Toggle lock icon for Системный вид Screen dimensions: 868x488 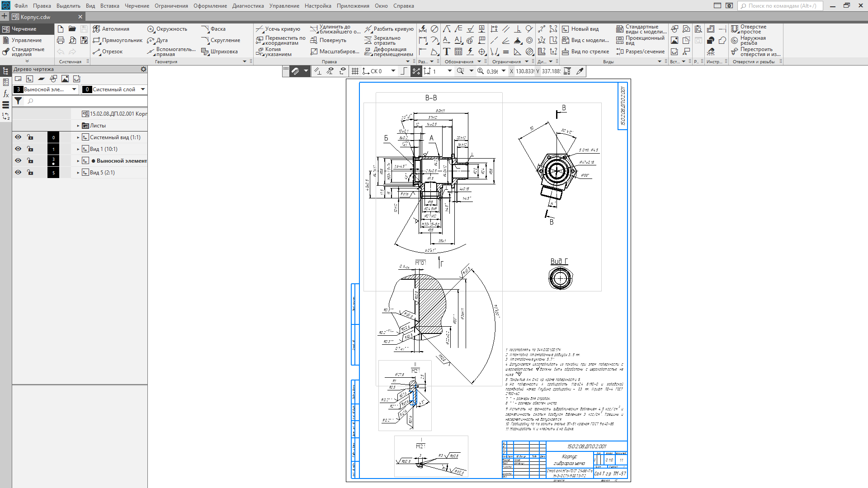coord(30,137)
